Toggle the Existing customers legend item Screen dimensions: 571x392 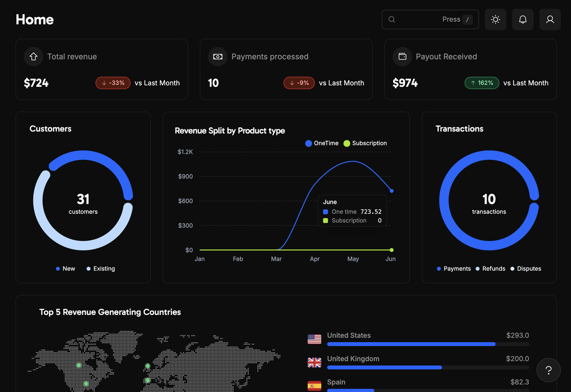[x=101, y=269]
